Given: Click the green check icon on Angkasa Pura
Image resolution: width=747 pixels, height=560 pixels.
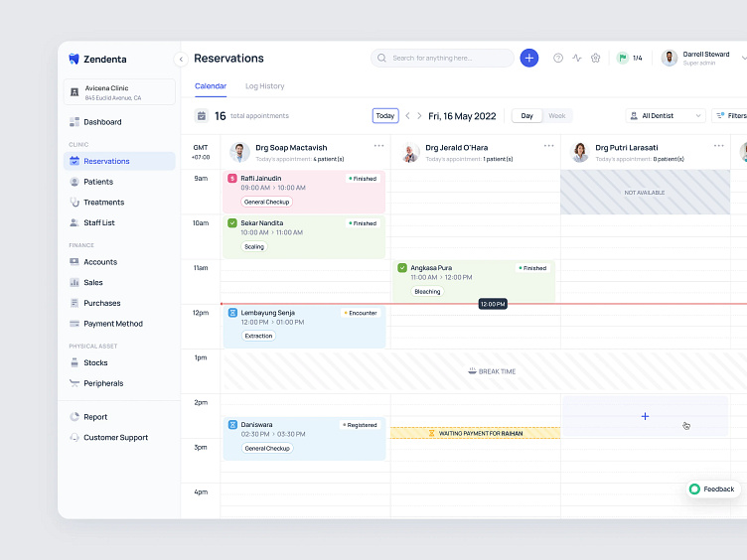Looking at the screenshot, I should 402,268.
